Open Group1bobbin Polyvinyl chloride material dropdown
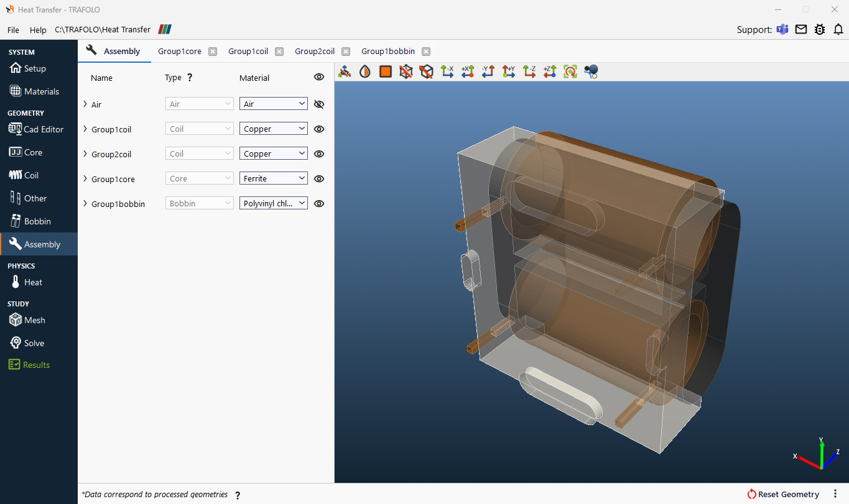849x504 pixels. (274, 203)
